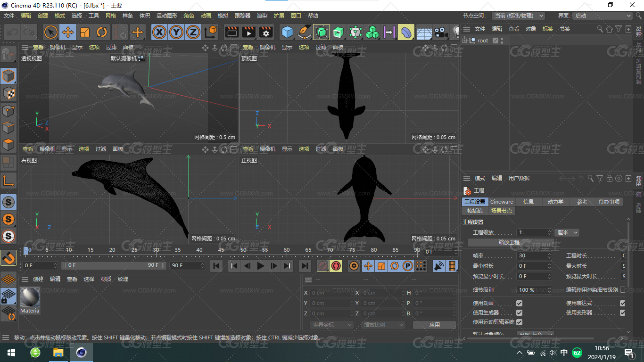
Task: Open the 渲染 menu in menu bar
Action: coord(262,16)
